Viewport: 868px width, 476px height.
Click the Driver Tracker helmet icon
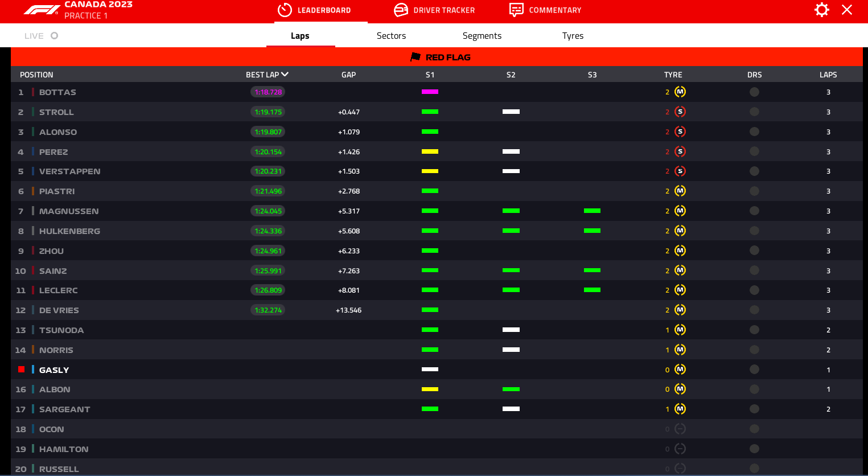(401, 10)
